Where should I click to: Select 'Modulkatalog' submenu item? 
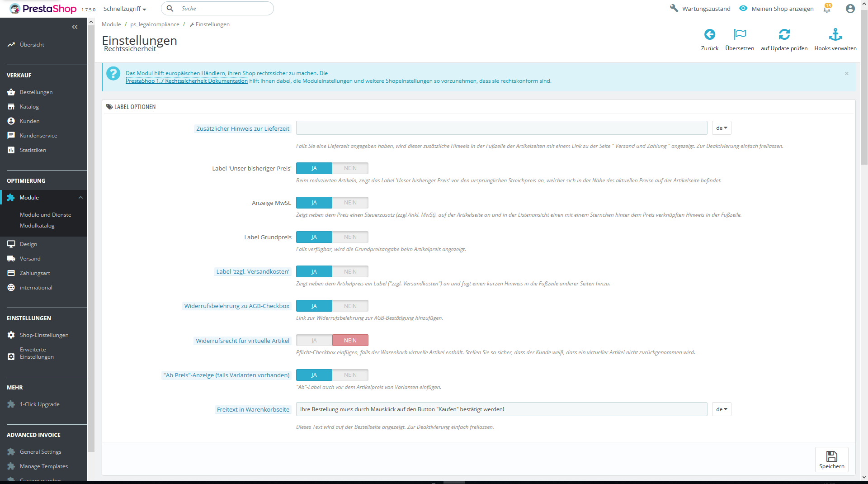(x=37, y=226)
